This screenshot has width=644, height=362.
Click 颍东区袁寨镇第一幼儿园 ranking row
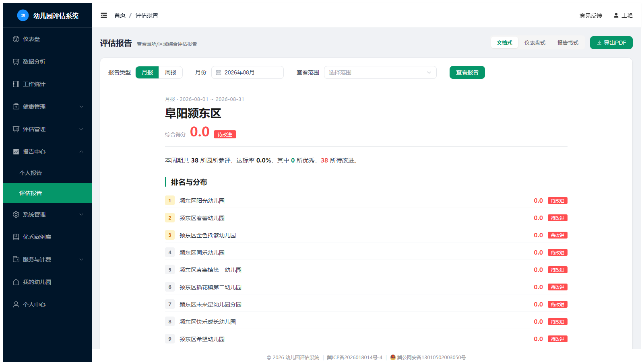coord(366,269)
